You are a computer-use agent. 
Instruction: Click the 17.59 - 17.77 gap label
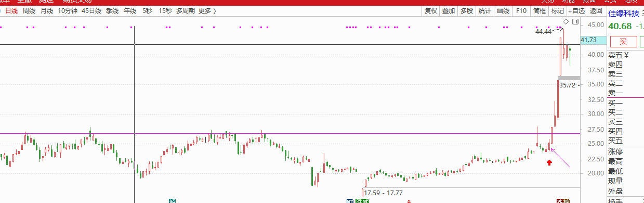click(x=383, y=193)
